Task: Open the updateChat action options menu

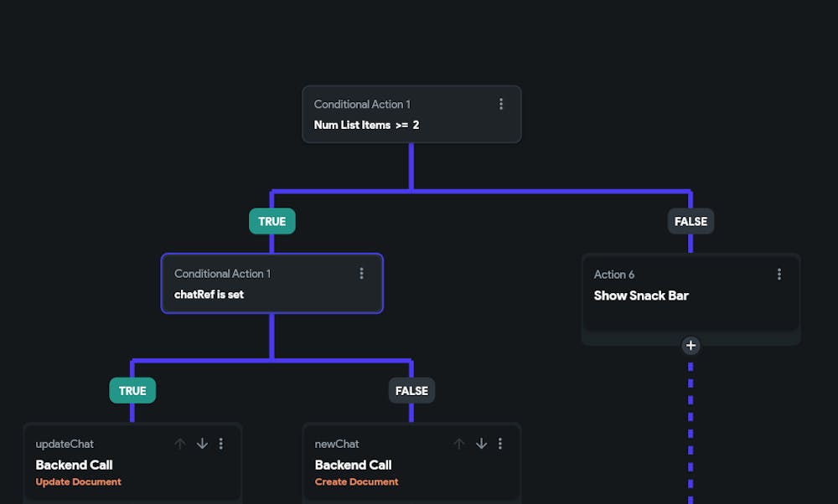Action: pyautogui.click(x=221, y=444)
